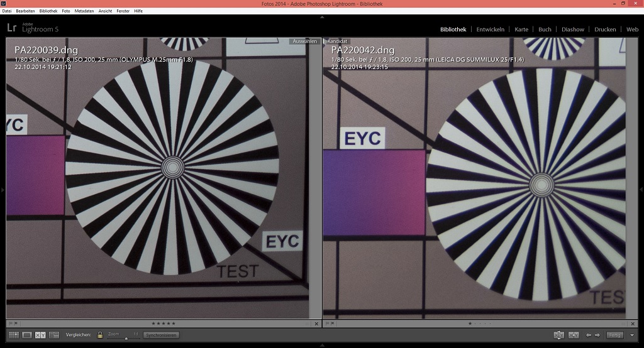The width and height of the screenshot is (644, 348).
Task: Switch to Survey view
Action: click(x=54, y=335)
